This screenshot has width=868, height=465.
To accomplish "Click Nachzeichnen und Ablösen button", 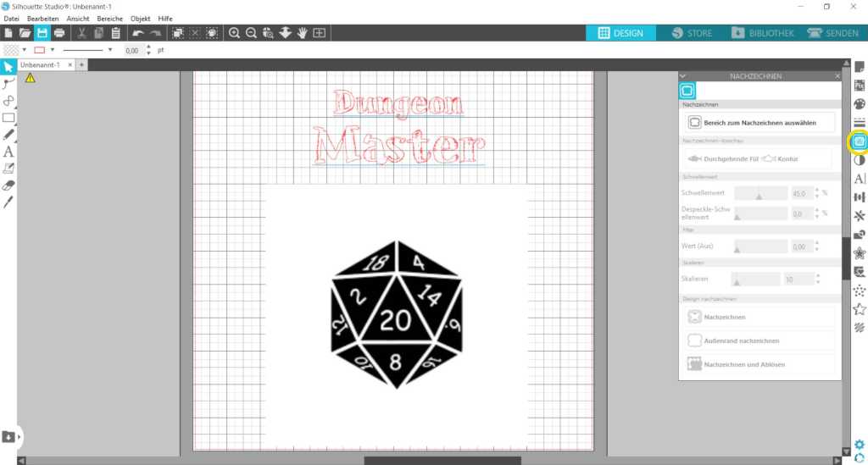I will pyautogui.click(x=759, y=364).
